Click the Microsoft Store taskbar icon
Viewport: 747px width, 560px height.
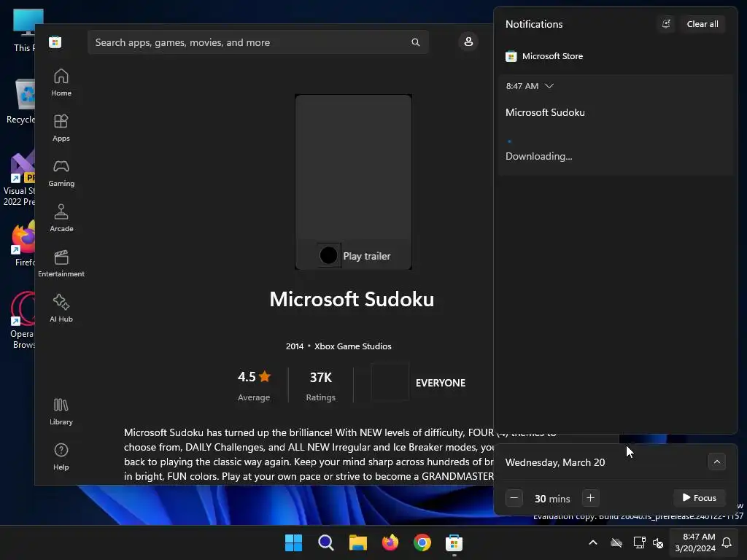454,542
